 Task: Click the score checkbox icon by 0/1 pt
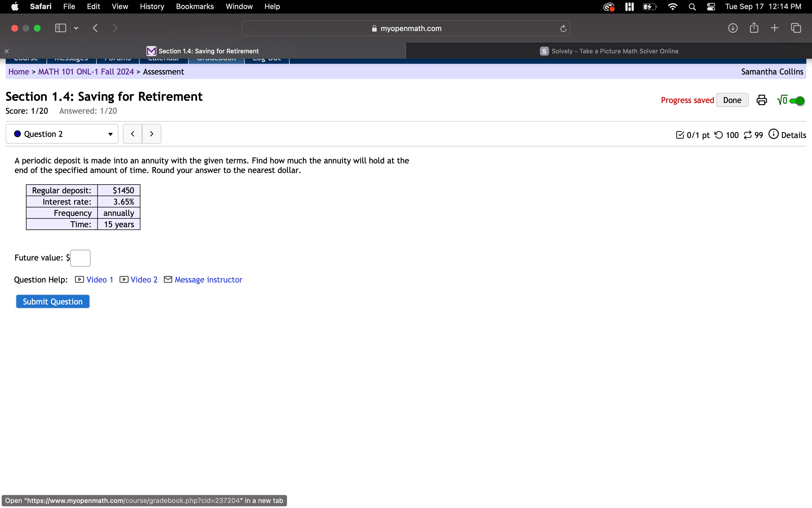pyautogui.click(x=680, y=135)
